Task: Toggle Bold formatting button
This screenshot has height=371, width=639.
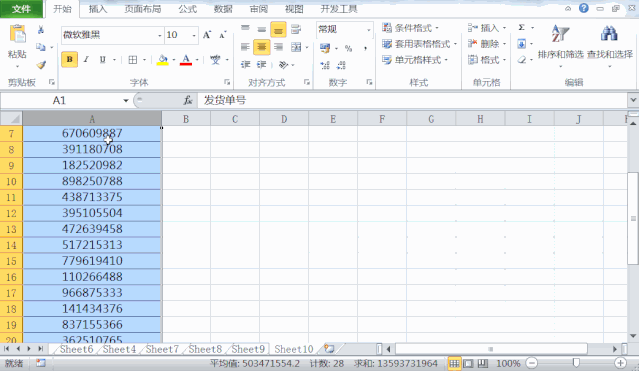Action: tap(70, 60)
